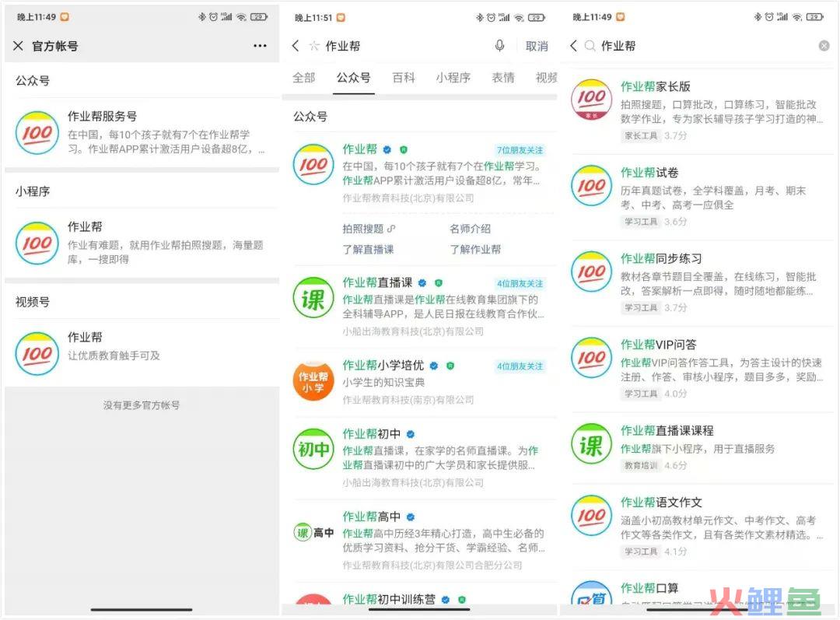Tap the Wi-Fi status icon on right screen
Viewport: 840px width, 620px height.
(797, 17)
